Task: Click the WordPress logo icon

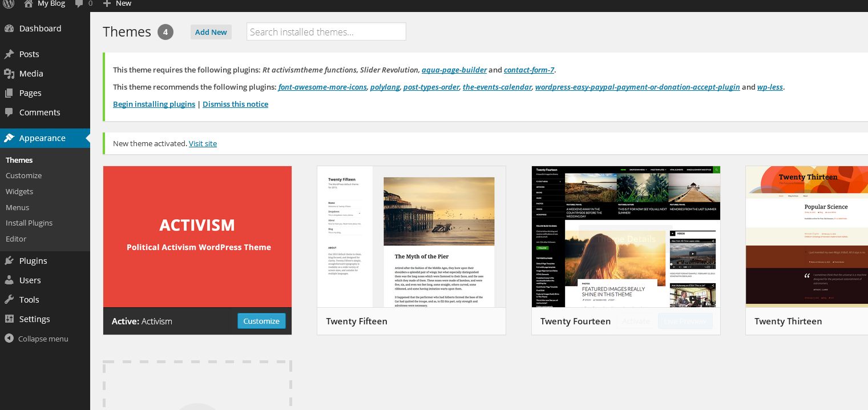Action: point(9,3)
